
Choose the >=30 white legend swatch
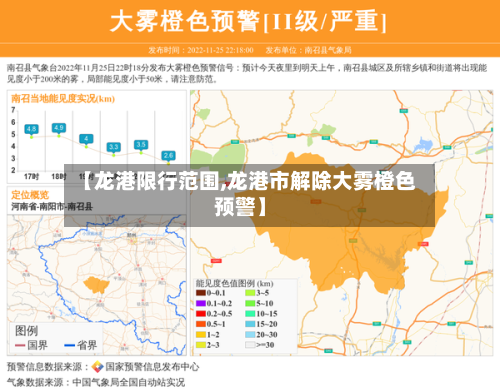tap(250, 345)
